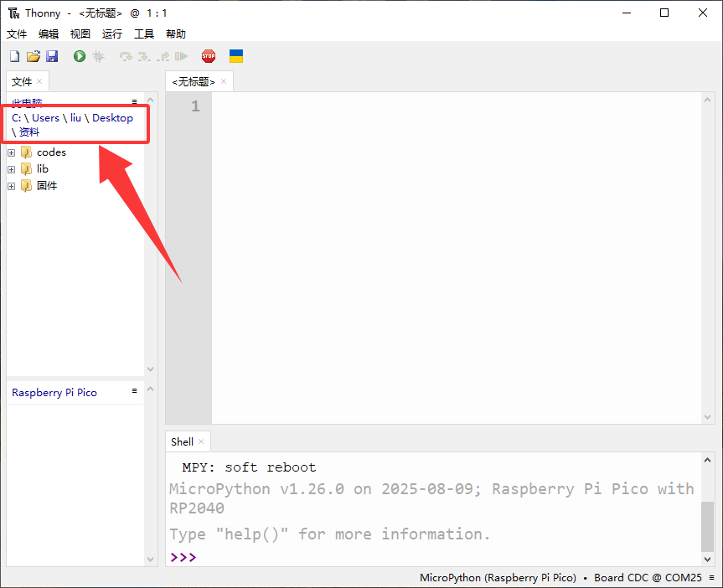Viewport: 723px width, 588px height.
Task: Click Users in the path breadcrumb
Action: pos(45,118)
